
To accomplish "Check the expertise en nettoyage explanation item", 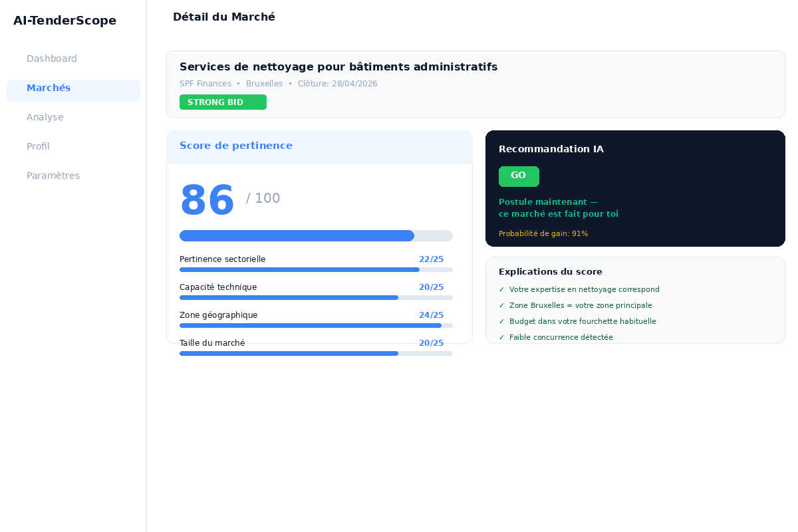I will click(x=579, y=289).
